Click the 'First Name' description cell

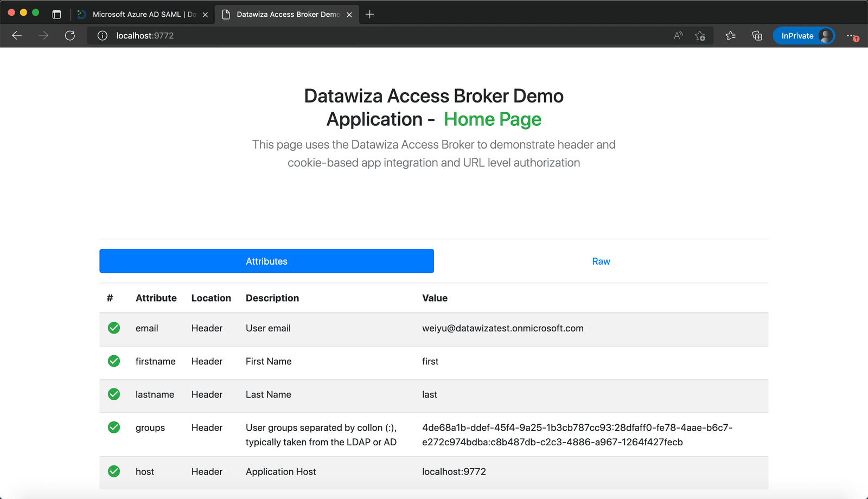pos(269,361)
